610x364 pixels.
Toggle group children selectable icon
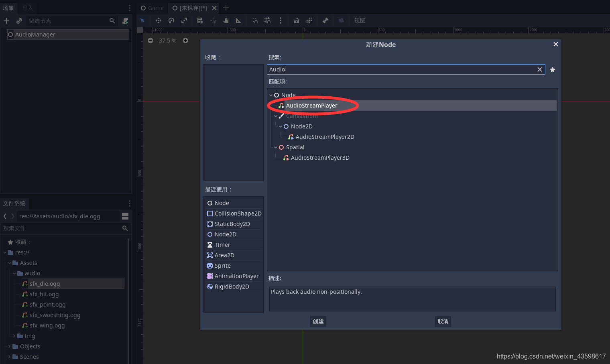[309, 20]
